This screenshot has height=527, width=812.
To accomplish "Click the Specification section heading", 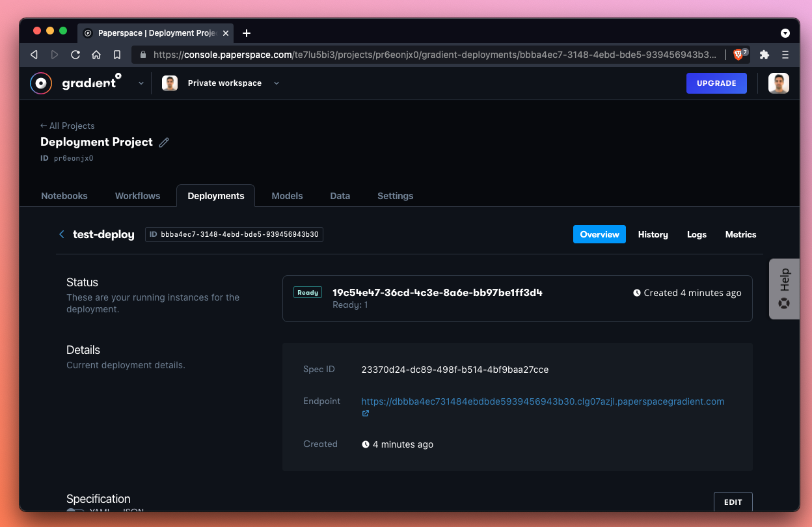I will pyautogui.click(x=98, y=499).
